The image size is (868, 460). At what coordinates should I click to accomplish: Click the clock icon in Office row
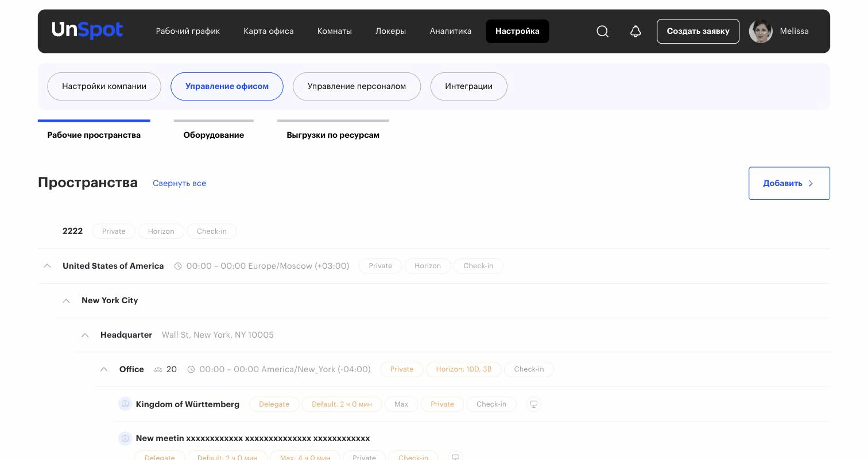click(x=191, y=369)
